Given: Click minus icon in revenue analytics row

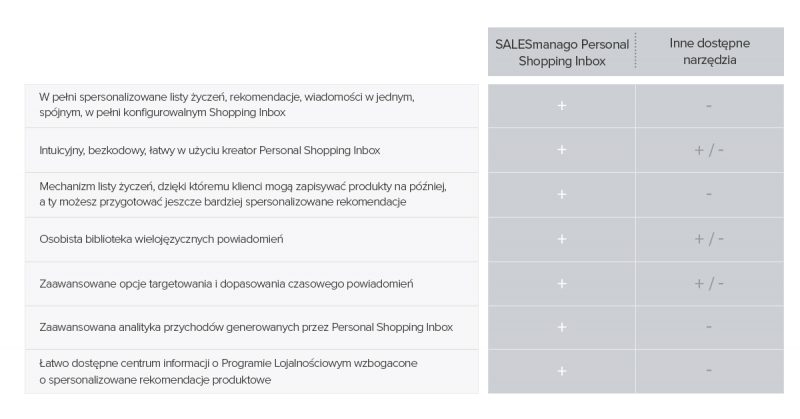Looking at the screenshot, I should point(709,327).
